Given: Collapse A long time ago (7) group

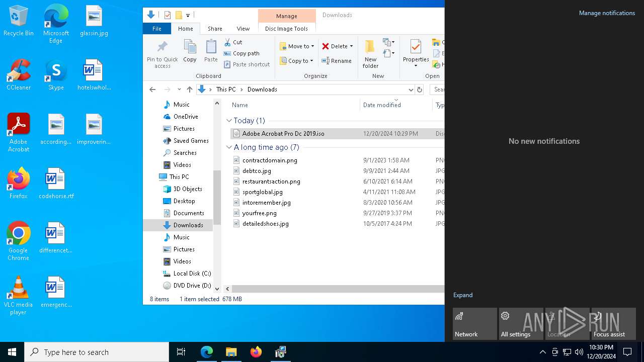Looking at the screenshot, I should click(x=229, y=147).
